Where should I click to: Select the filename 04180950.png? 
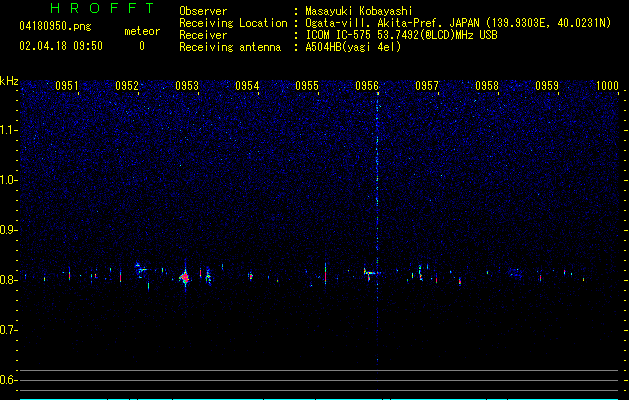pos(55,27)
